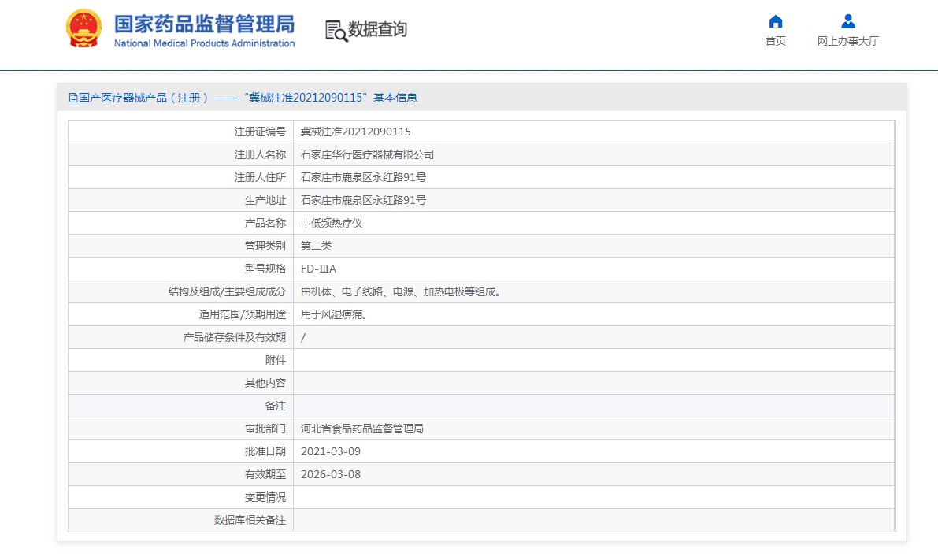The height and width of the screenshot is (560, 938).
Task: Click the data query magnifier icon
Action: point(336,32)
